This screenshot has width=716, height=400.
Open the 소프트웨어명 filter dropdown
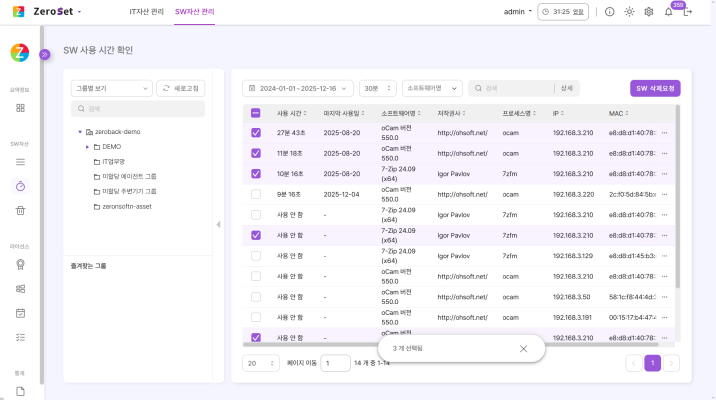tap(432, 88)
